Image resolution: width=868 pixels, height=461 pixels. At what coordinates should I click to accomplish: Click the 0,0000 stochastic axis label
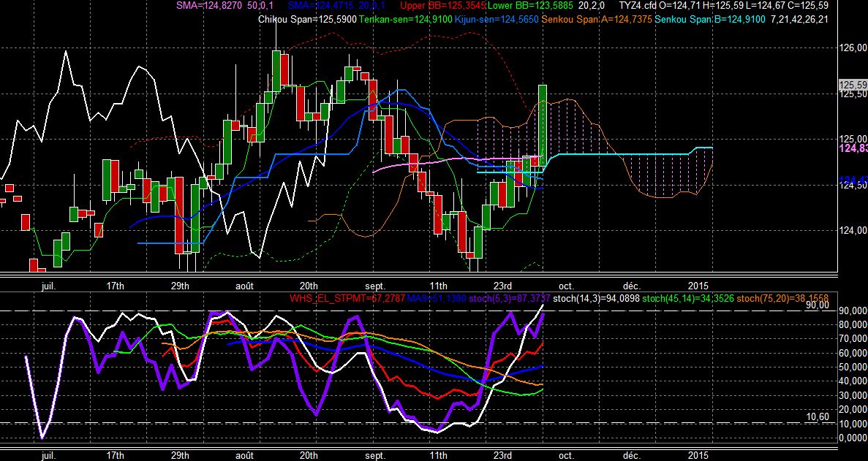tap(853, 438)
